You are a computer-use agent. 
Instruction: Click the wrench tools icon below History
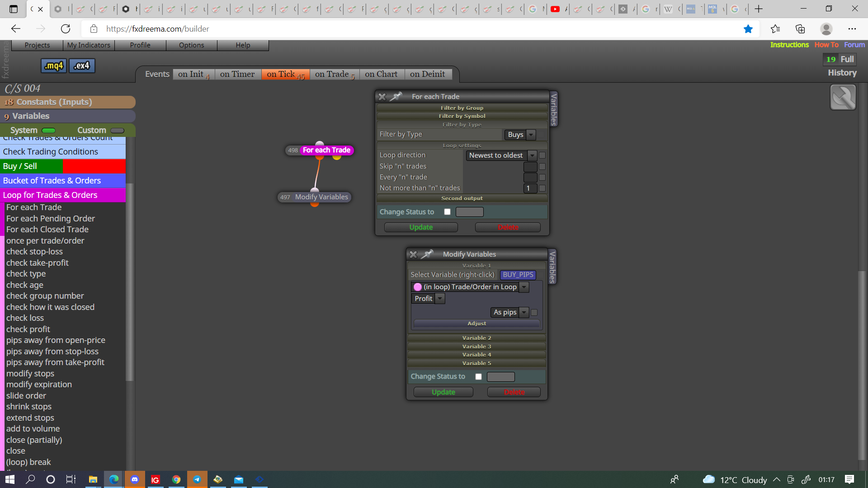pyautogui.click(x=843, y=97)
